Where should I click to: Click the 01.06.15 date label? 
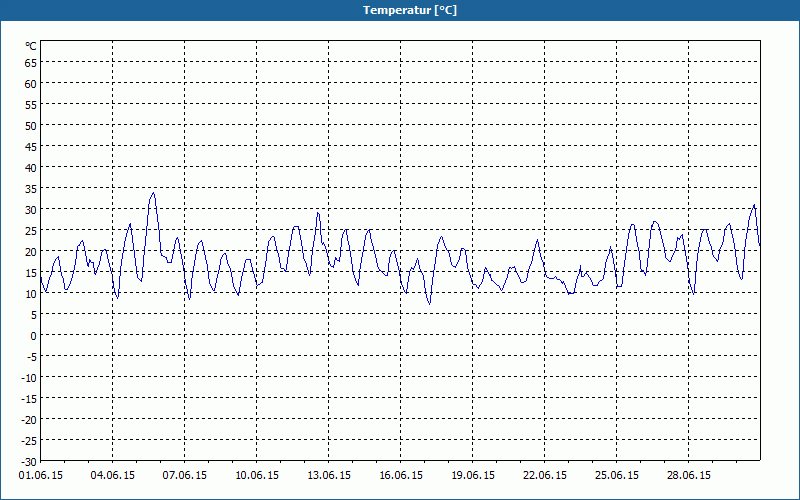pyautogui.click(x=41, y=476)
